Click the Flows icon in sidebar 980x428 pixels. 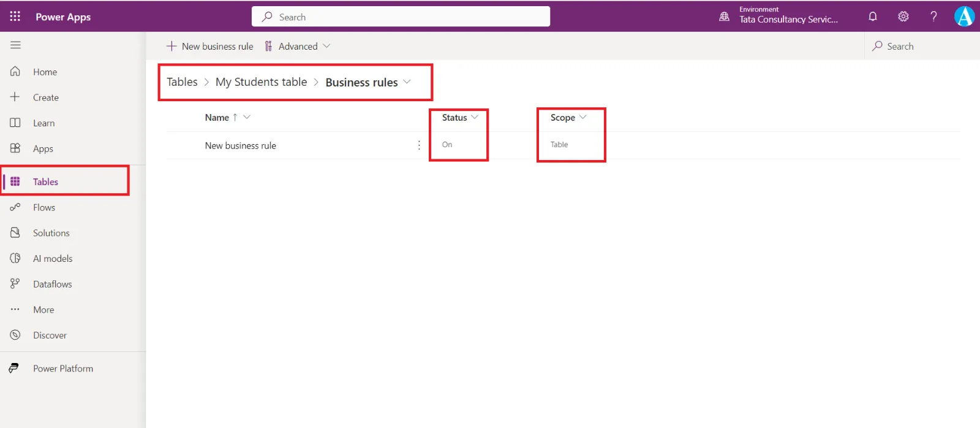pos(15,207)
